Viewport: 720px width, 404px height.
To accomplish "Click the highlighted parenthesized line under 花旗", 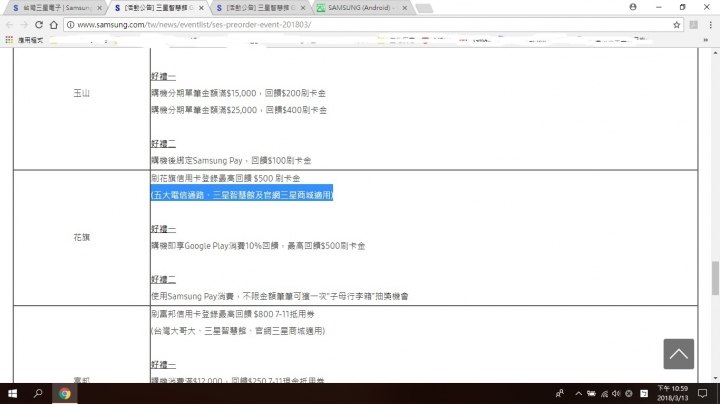I will (x=242, y=195).
